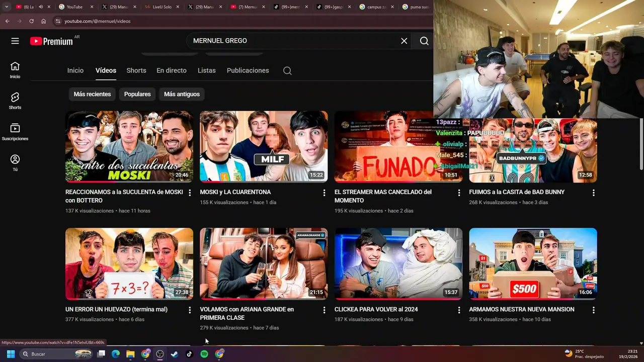The height and width of the screenshot is (362, 644).
Task: Switch to the channel Shorts tab
Action: 136,70
